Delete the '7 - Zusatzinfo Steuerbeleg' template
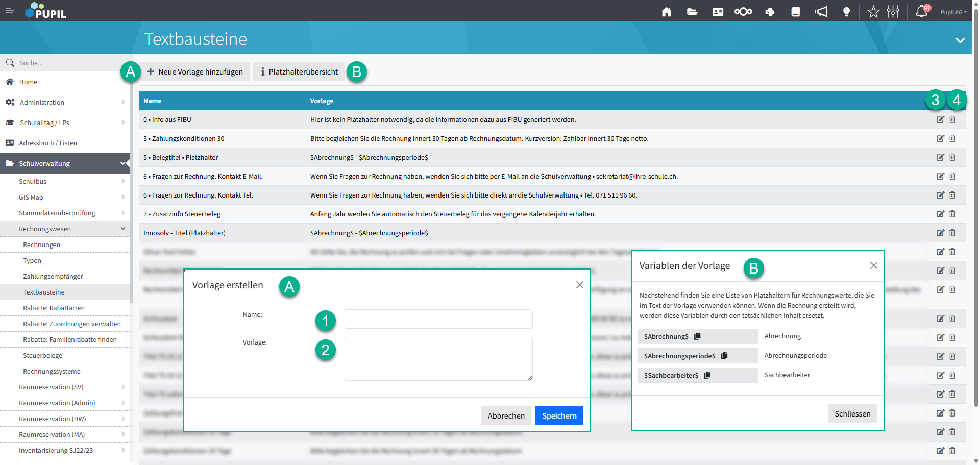 point(952,214)
